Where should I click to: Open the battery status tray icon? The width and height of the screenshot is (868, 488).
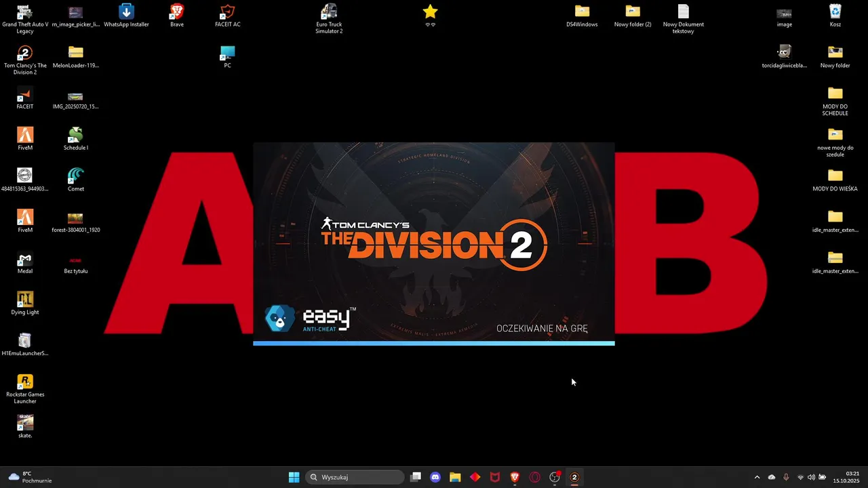click(823, 477)
